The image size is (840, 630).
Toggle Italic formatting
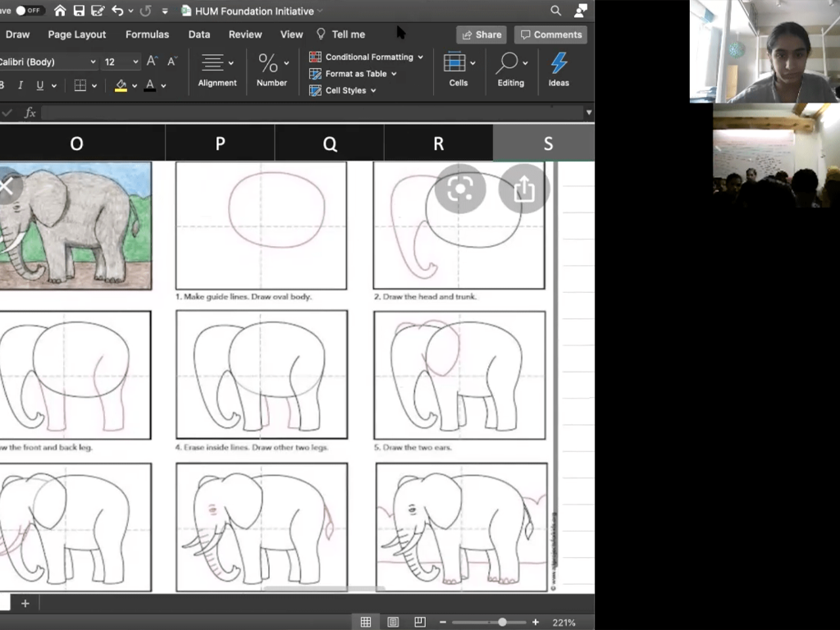(x=21, y=85)
